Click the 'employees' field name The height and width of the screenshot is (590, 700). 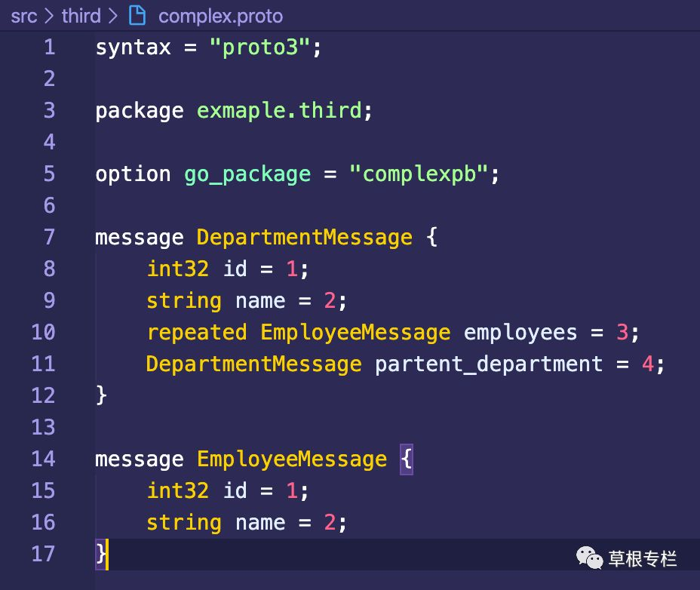pos(520,333)
